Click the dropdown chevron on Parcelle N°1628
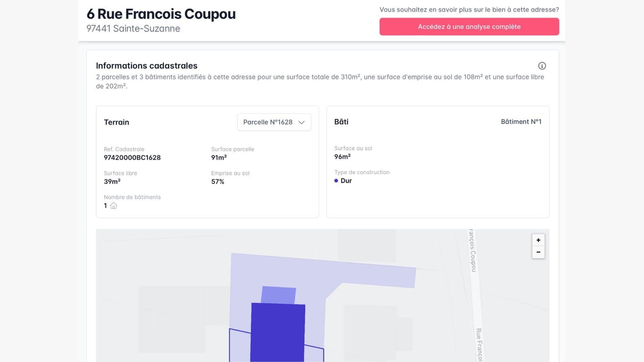This screenshot has width=644, height=362. coord(301,122)
